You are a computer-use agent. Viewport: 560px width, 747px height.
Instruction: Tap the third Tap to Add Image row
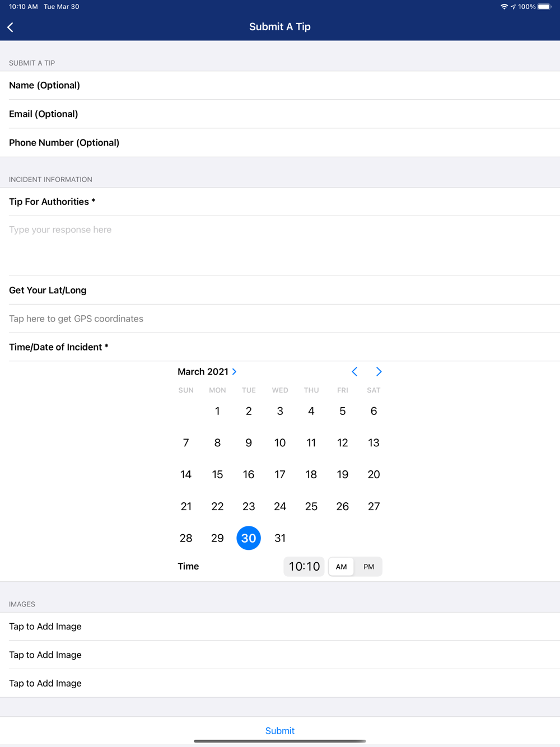tap(280, 683)
